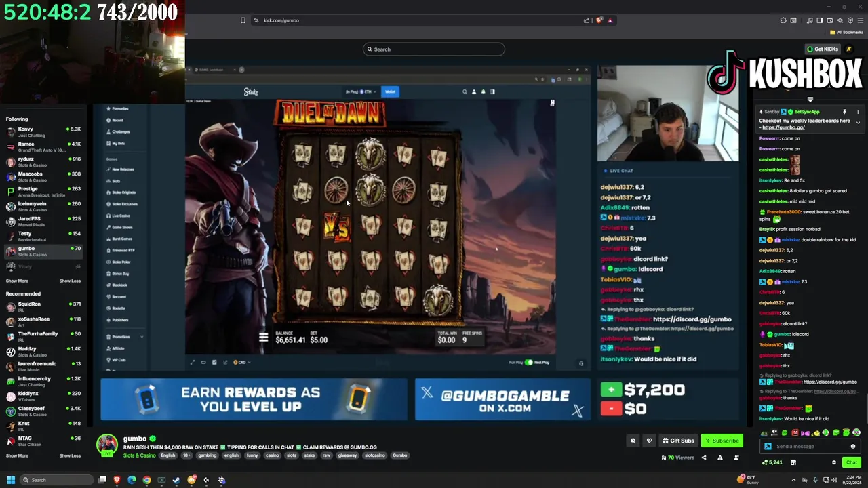Open Slots & Casino category link
868x488 pixels.
pyautogui.click(x=139, y=455)
